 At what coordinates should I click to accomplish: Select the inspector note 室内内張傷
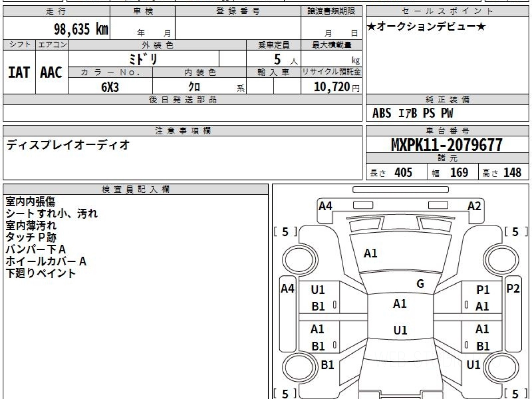coord(30,202)
